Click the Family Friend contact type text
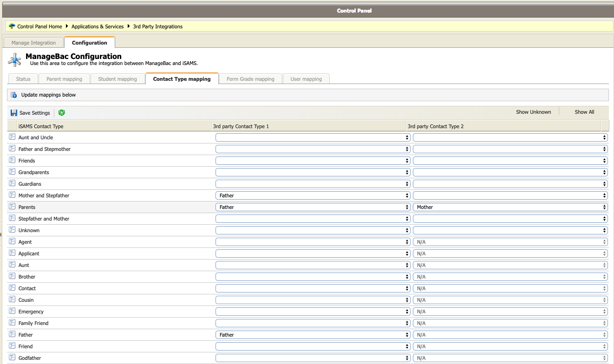This screenshot has height=364, width=614. [33, 323]
